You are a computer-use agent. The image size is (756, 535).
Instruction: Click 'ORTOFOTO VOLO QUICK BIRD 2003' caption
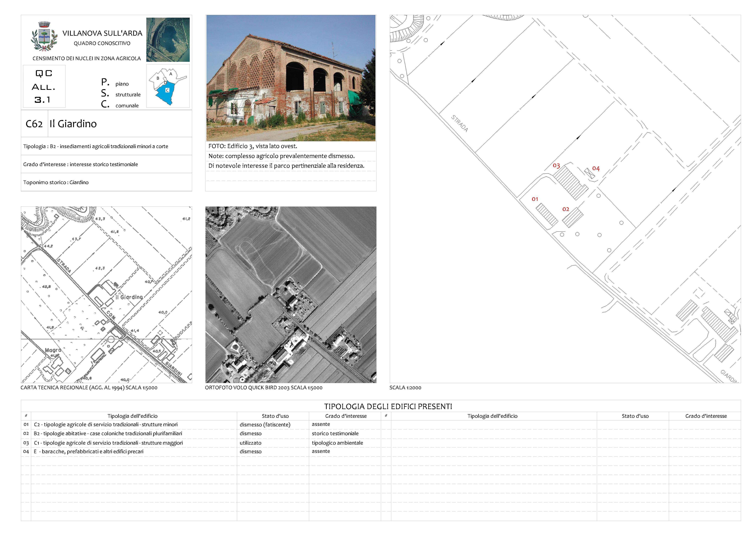(264, 388)
